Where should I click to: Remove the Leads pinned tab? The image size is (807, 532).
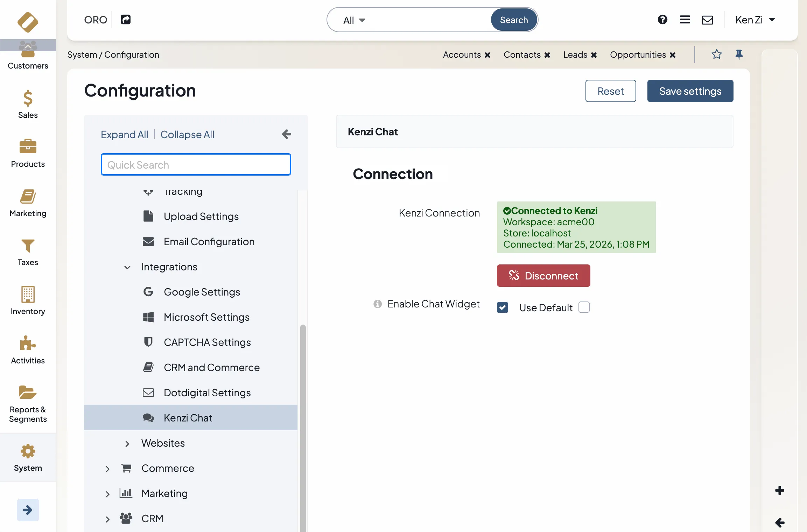(x=594, y=55)
